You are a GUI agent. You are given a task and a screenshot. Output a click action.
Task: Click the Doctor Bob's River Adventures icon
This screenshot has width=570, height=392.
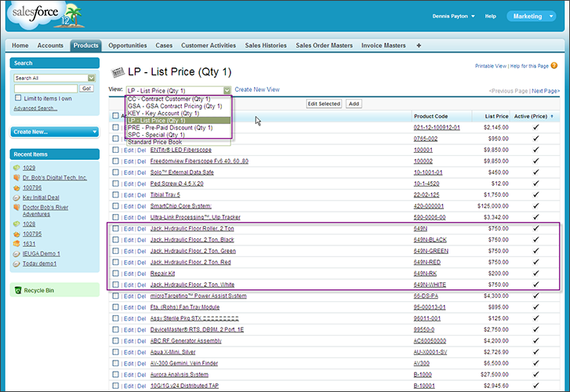pyautogui.click(x=16, y=207)
